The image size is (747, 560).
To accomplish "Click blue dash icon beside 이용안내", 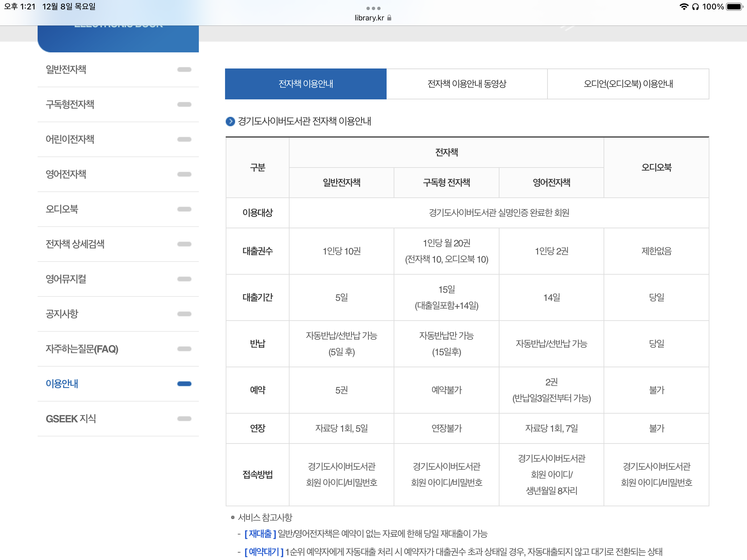I will pos(184,384).
